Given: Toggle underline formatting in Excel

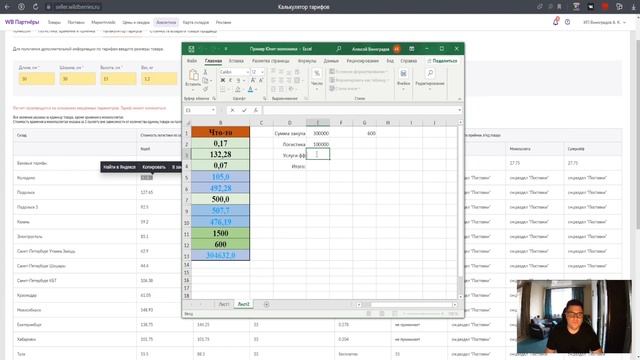Looking at the screenshot, I should pos(238,80).
